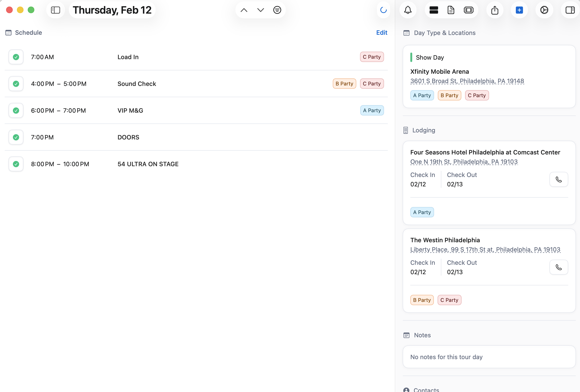Open the Westin Liberty Place address link
The width and height of the screenshot is (580, 392).
pyautogui.click(x=485, y=250)
